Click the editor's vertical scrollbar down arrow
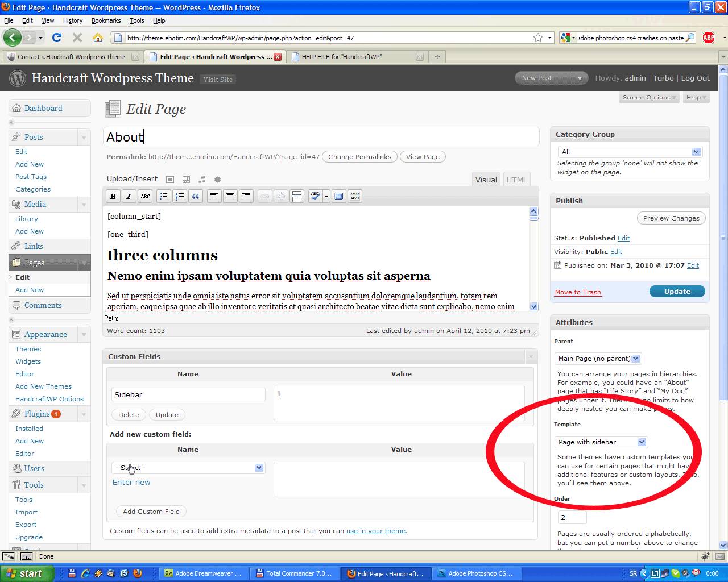This screenshot has width=728, height=582. [x=533, y=307]
